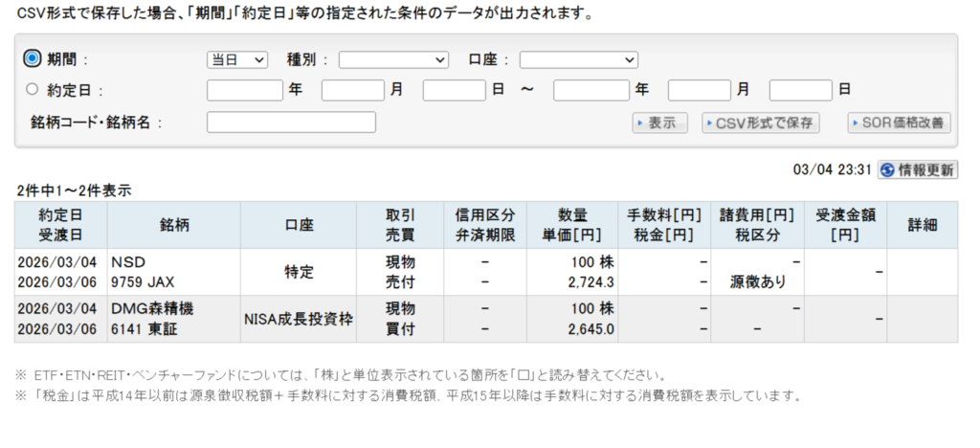Select the 約定日 radio button
This screenshot has height=448, width=980.
tap(32, 90)
